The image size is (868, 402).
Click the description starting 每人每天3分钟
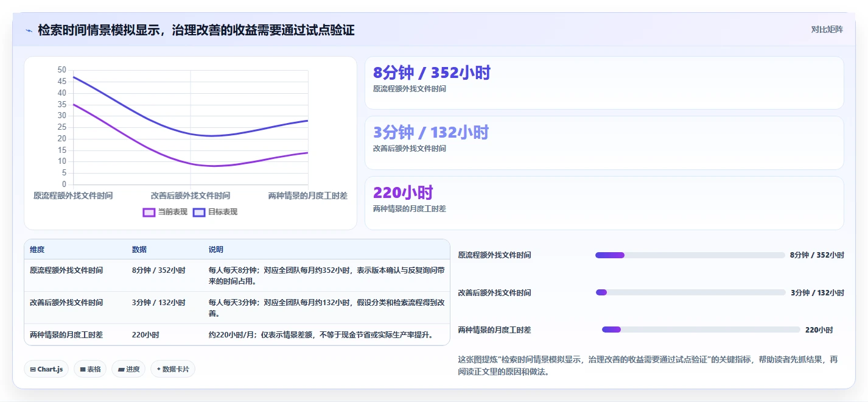tap(326, 308)
